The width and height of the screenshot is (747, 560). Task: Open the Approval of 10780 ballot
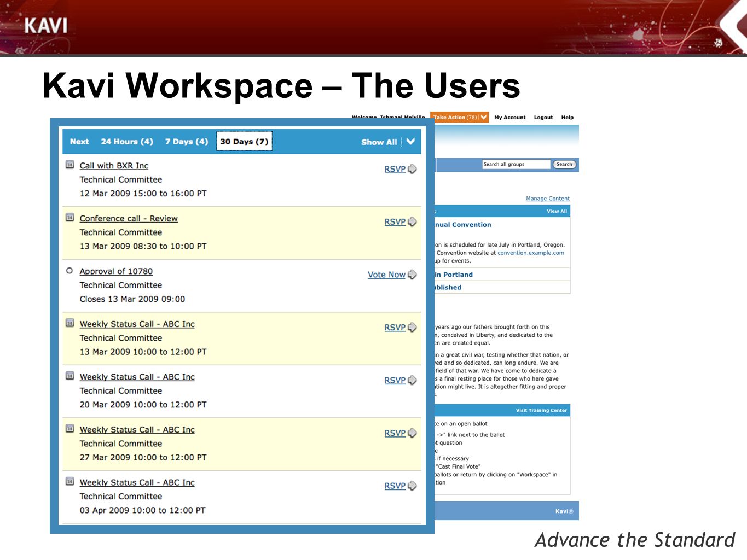116,271
